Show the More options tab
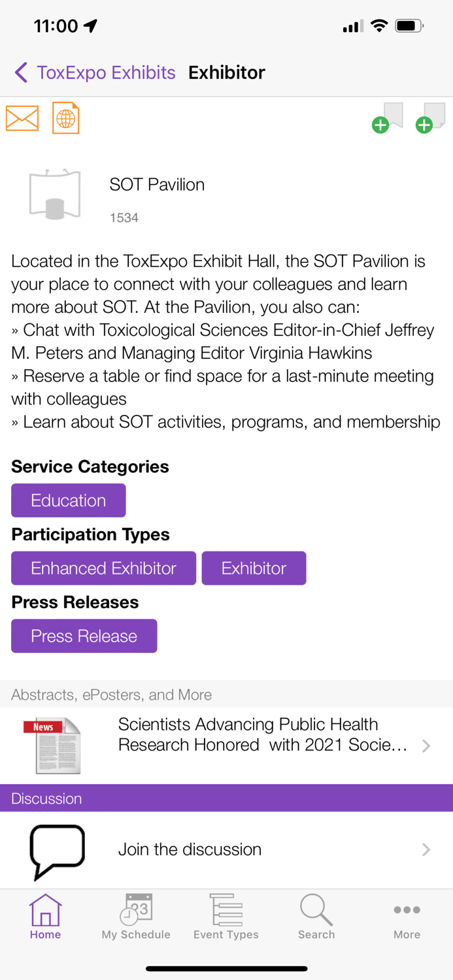Viewport: 453px width, 980px height. [x=407, y=917]
